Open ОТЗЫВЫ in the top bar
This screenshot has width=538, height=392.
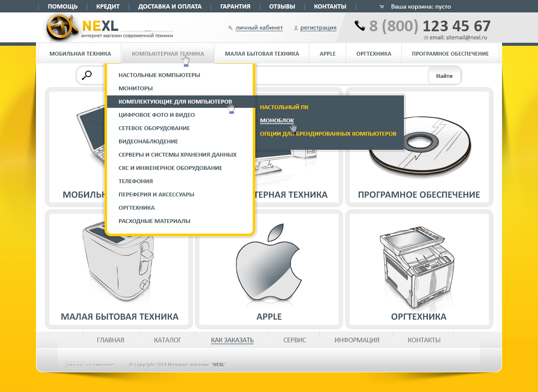(x=282, y=6)
